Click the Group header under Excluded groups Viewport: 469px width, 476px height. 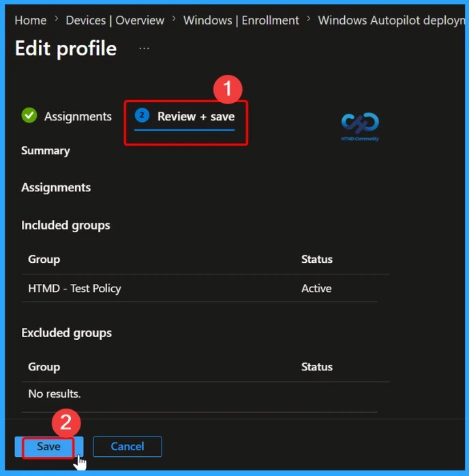pyautogui.click(x=44, y=367)
